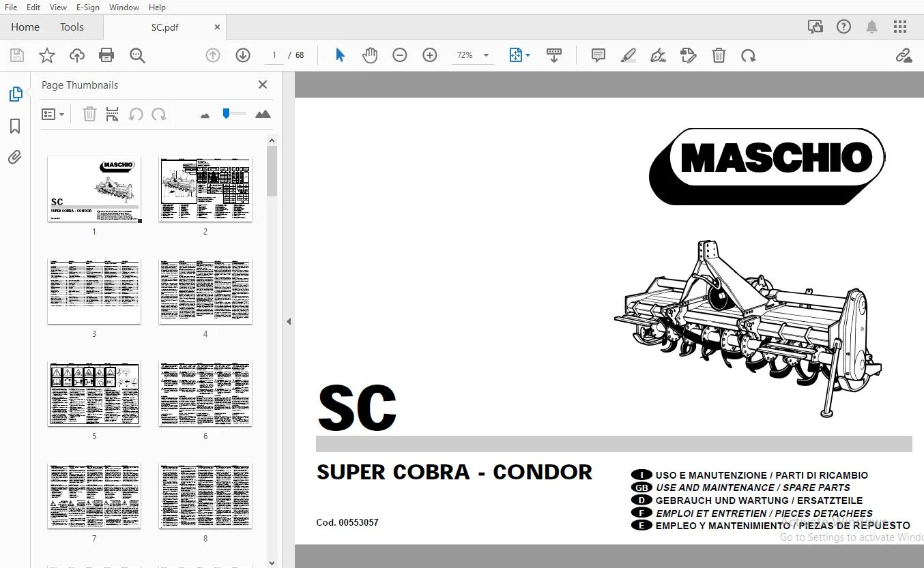924x568 pixels.
Task: Switch to the Home tab
Action: 25,27
